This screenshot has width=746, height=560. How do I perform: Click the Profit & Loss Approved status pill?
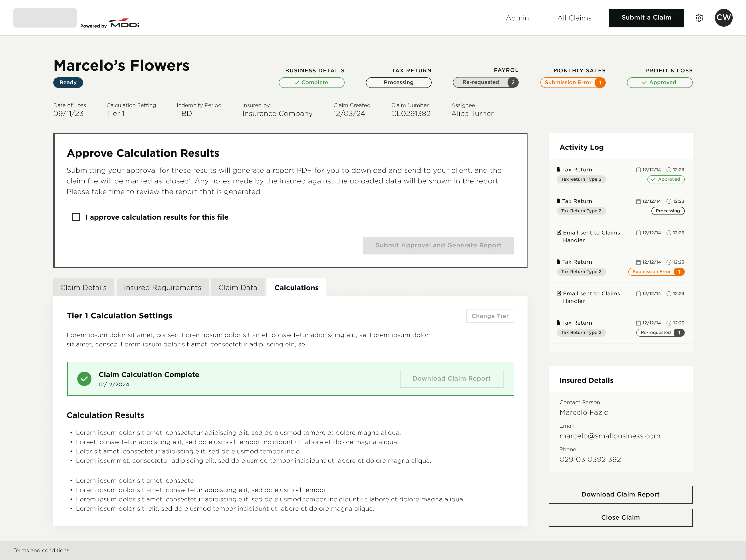click(659, 83)
